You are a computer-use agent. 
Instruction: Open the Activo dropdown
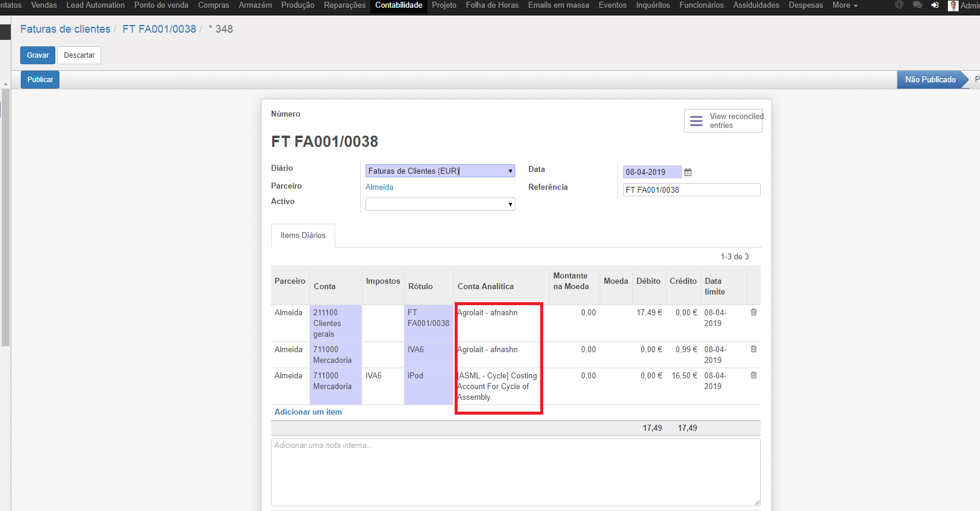click(x=440, y=205)
